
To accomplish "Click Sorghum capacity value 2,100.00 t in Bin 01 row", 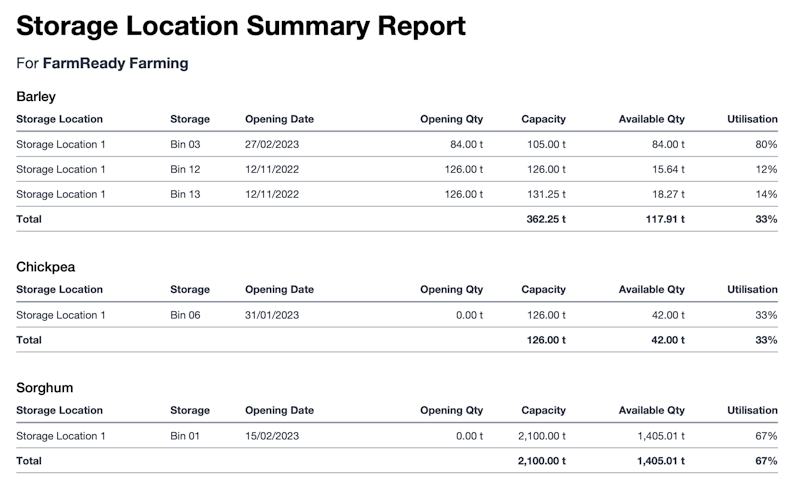I will click(x=541, y=436).
